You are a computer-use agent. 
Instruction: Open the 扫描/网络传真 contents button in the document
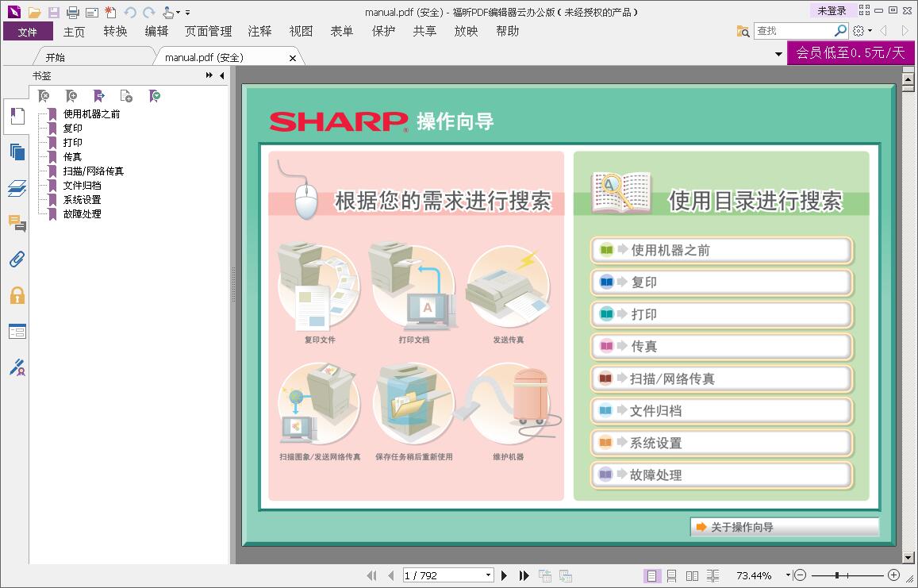721,379
